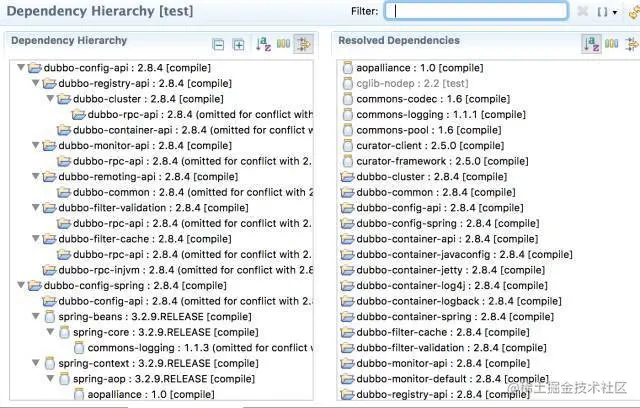Image resolution: width=640 pixels, height=408 pixels.
Task: Toggle Show GroupId in Dependency Hierarchy panel
Action: 283,43
